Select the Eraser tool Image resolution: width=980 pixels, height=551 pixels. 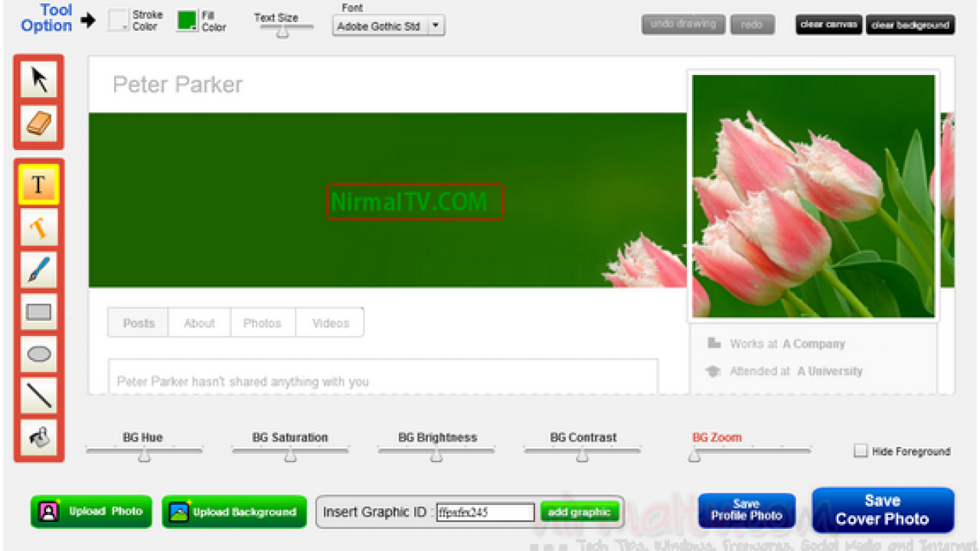click(39, 124)
